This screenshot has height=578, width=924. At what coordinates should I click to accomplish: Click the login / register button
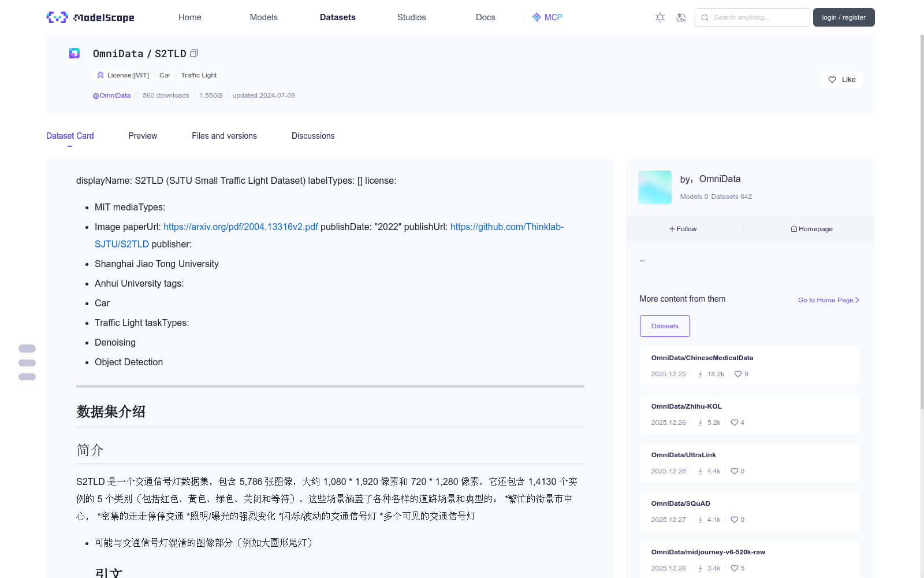(x=844, y=17)
